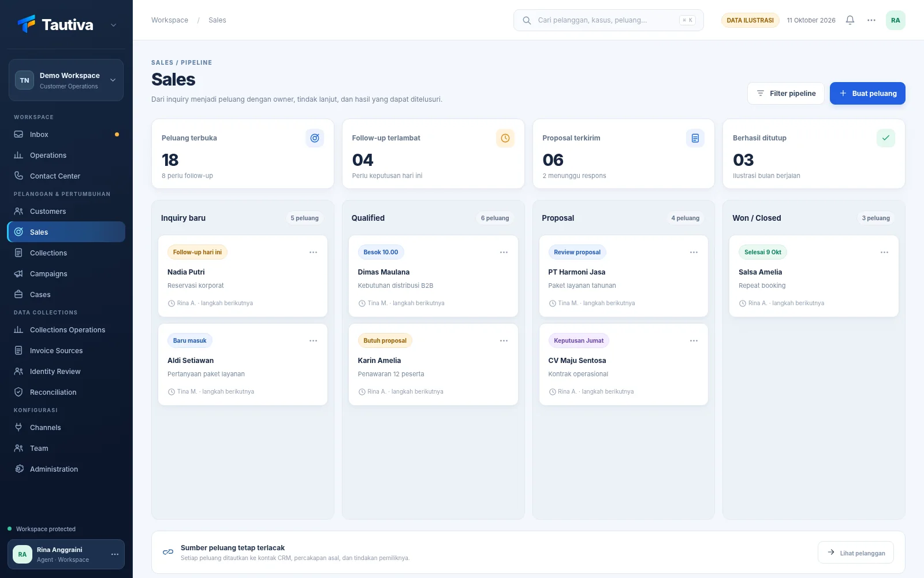The image size is (924, 578).
Task: Open Channels configuration in sidebar
Action: click(66, 428)
